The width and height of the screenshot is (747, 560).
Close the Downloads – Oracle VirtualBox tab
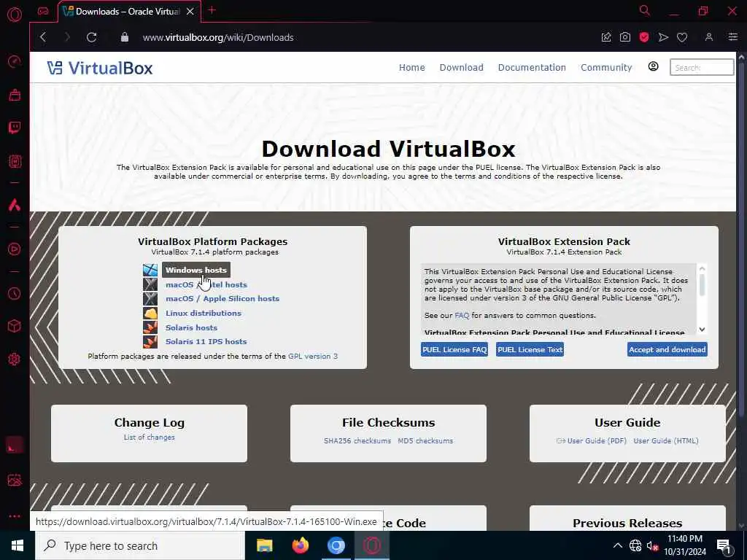pyautogui.click(x=190, y=12)
